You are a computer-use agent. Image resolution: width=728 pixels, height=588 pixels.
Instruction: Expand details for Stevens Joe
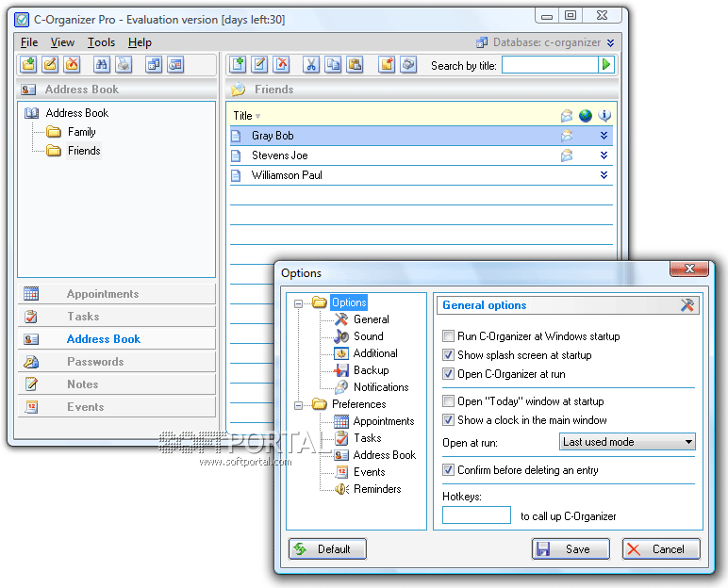604,155
